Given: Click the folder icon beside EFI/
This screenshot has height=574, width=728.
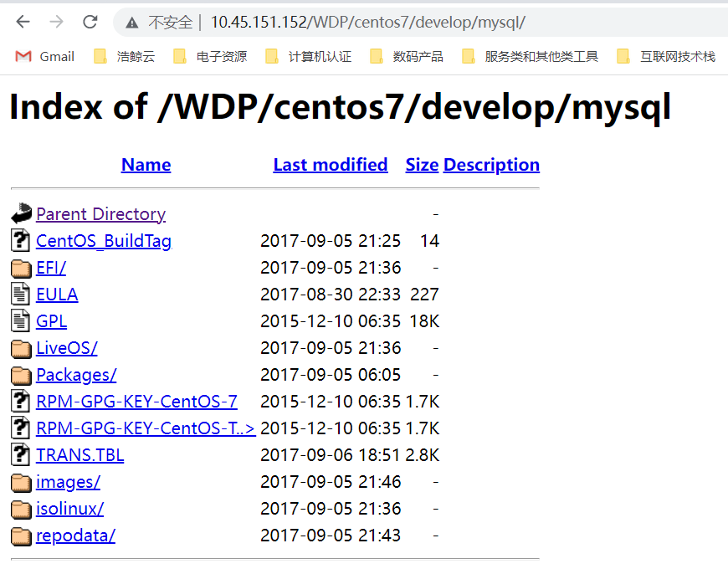Looking at the screenshot, I should tap(22, 268).
